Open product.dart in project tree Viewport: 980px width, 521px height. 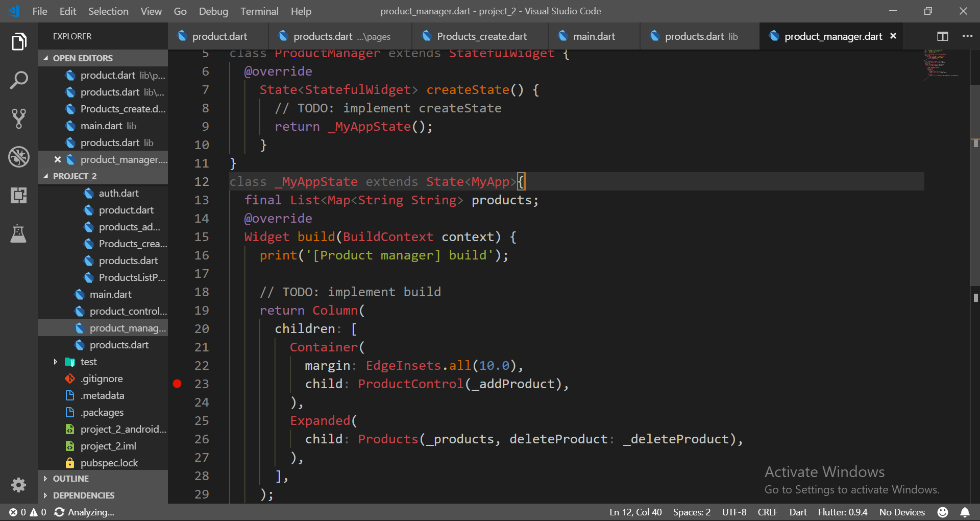click(103, 210)
